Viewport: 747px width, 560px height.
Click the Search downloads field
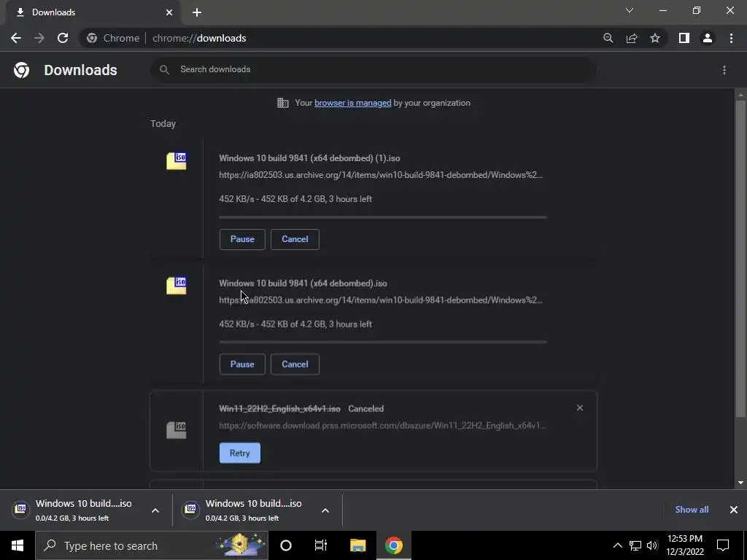click(373, 69)
